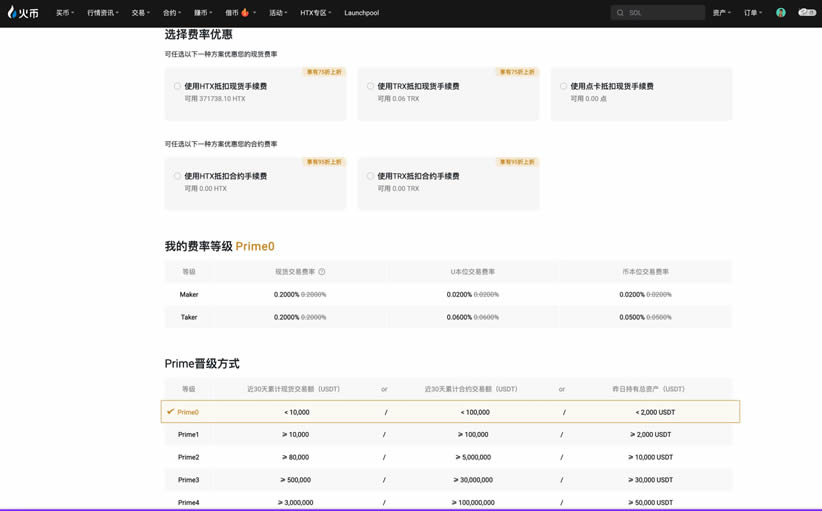The image size is (822, 511).
Task: Enable 使用HTX抵扣合约手续费 option
Action: 178,176
